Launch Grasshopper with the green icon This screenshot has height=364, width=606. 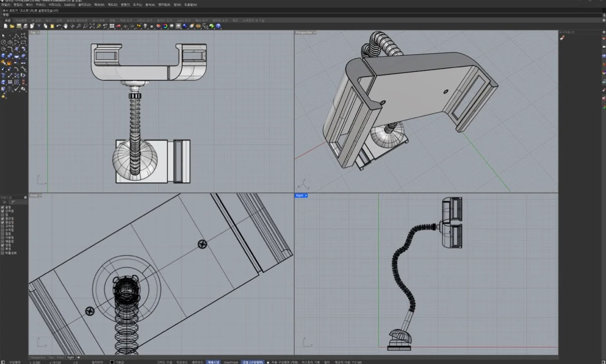click(x=212, y=26)
